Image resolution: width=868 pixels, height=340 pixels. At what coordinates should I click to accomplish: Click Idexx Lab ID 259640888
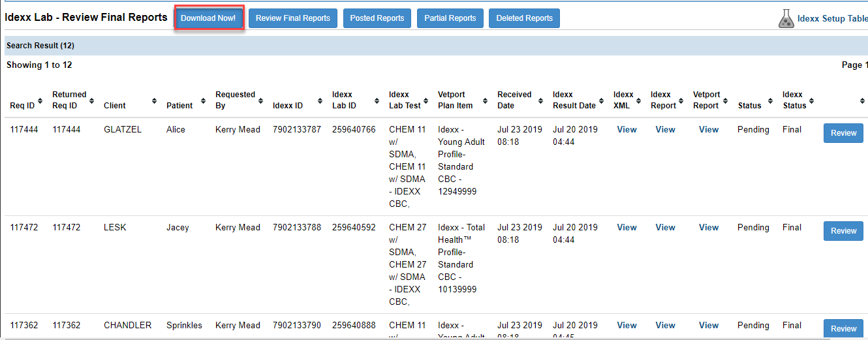[x=354, y=326]
